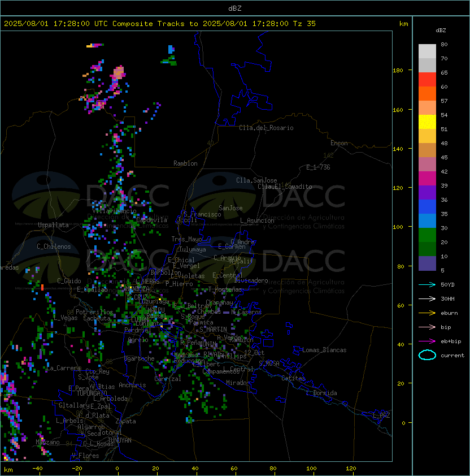470x476 pixels.
Task: Click the Agrelo map label
Action: click(138, 340)
